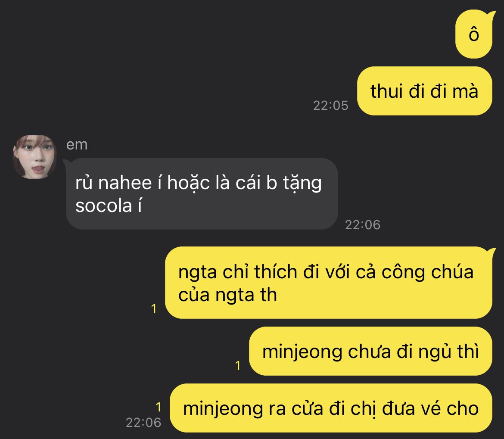
Task: Select the yellow "ô" message bubble
Action: pos(474,34)
